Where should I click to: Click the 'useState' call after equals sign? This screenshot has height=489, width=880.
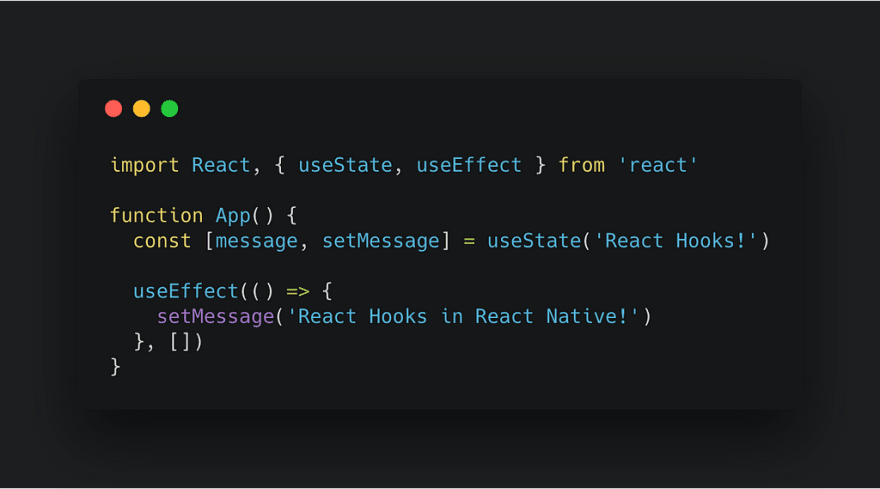534,241
